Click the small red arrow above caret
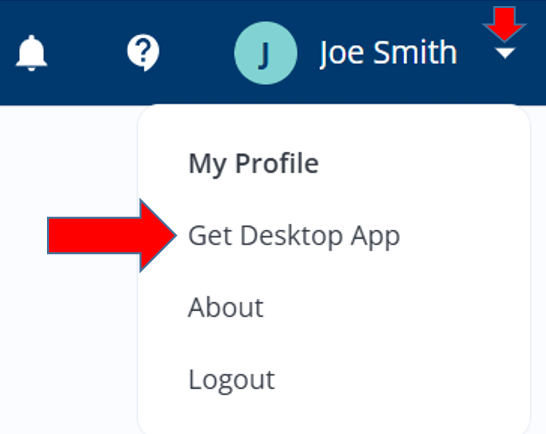The image size is (546, 434). click(x=505, y=24)
